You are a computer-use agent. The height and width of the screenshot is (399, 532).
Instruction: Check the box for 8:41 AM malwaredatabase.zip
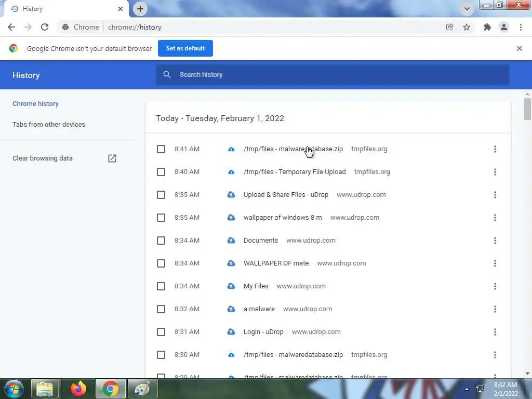point(161,149)
